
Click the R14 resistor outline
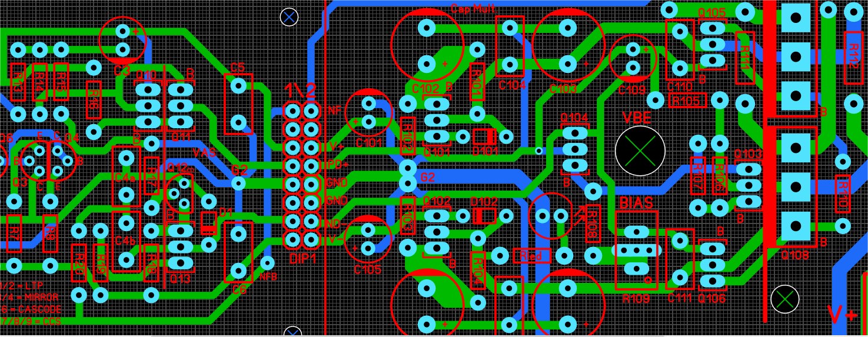(40, 82)
